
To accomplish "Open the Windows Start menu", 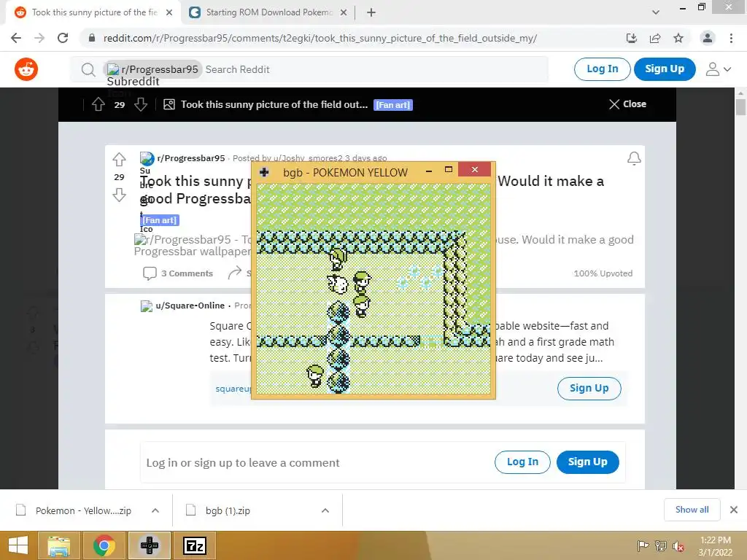I will click(18, 545).
